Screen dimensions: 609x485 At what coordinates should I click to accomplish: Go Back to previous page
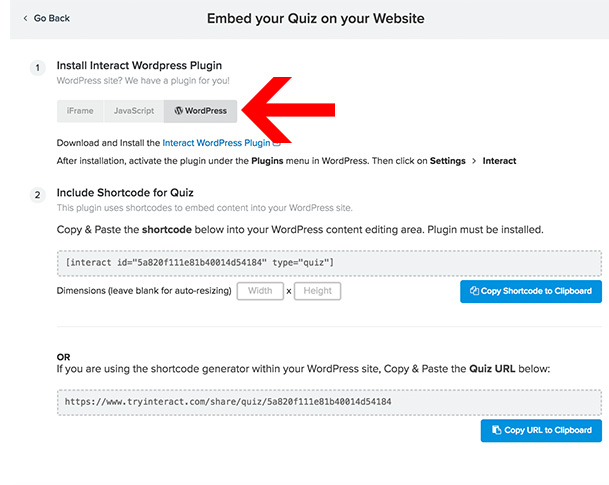(x=47, y=18)
